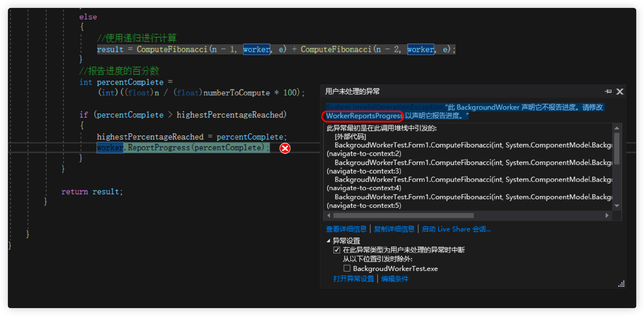Start a Live Share session
The width and height of the screenshot is (644, 316).
click(457, 229)
